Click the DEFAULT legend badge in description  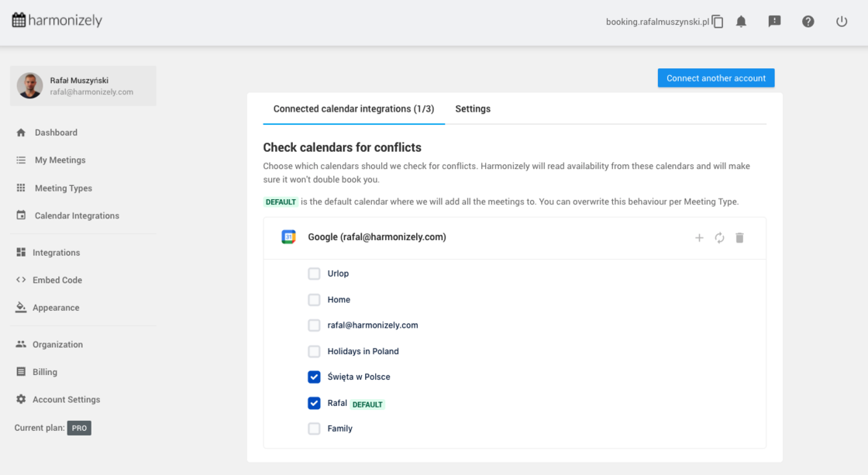[281, 202]
